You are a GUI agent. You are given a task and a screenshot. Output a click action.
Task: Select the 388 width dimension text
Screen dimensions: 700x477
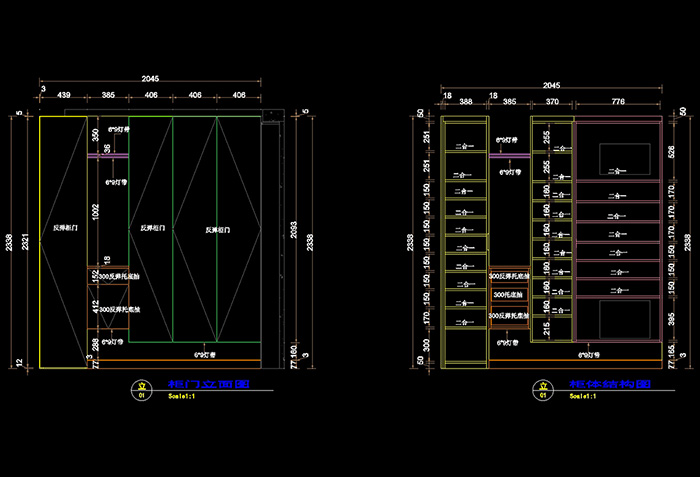pos(465,101)
